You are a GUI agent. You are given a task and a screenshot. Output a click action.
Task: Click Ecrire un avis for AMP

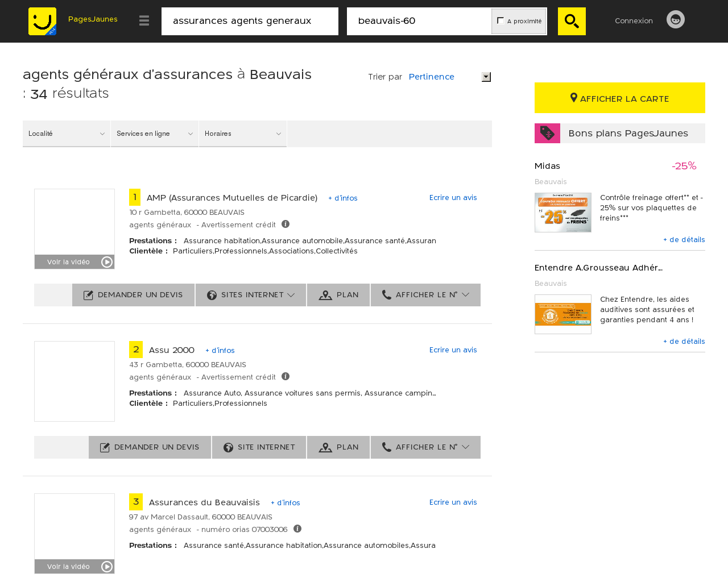(453, 198)
